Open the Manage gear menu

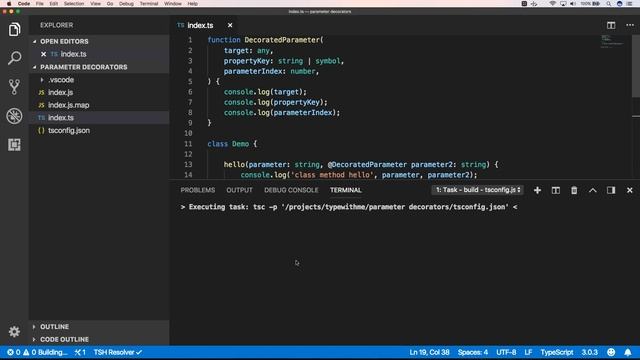14,331
